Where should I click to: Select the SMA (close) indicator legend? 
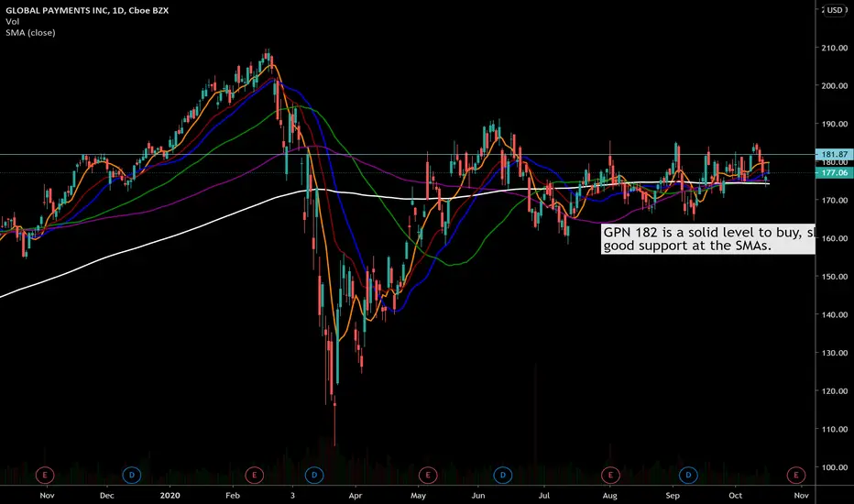point(30,33)
